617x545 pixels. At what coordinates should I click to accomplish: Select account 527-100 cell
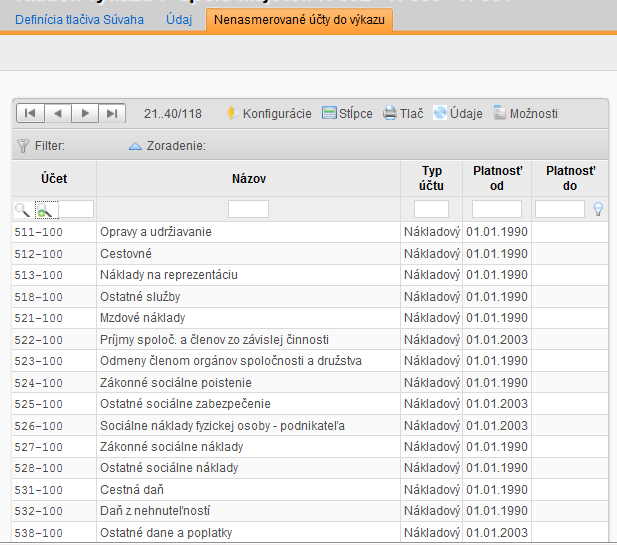click(54, 447)
